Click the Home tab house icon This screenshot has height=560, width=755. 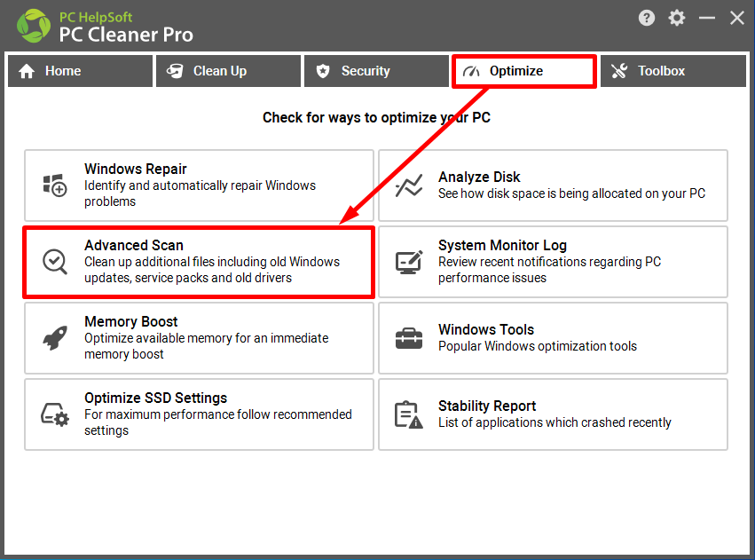(x=27, y=71)
